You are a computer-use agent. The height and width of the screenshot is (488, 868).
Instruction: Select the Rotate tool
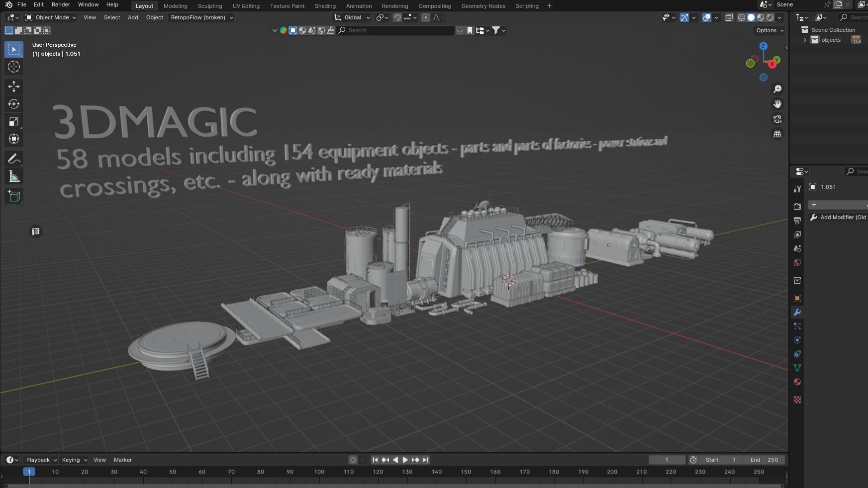pyautogui.click(x=14, y=104)
